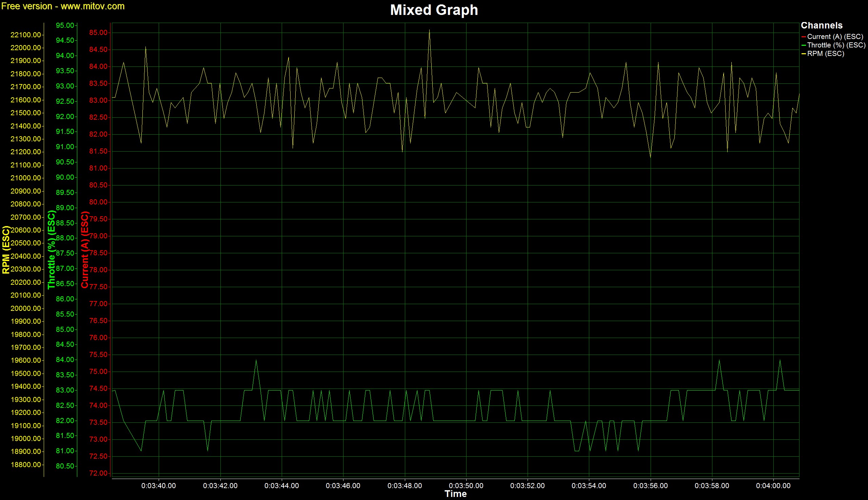Screen dimensions: 868x500
Task: Click the vertical red Current (A) axis title
Action: (84, 249)
